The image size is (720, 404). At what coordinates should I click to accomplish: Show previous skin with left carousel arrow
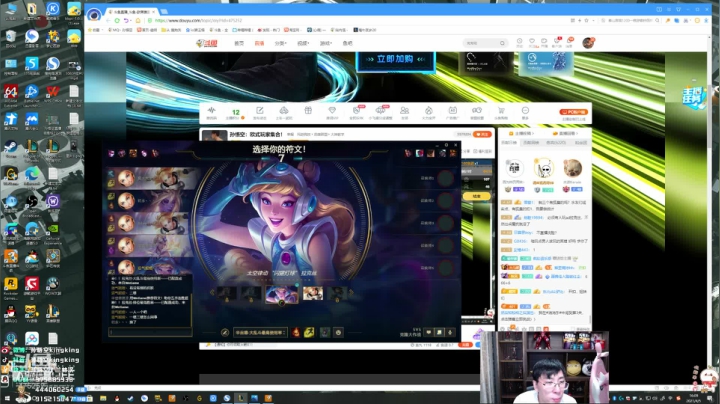[x=212, y=292]
